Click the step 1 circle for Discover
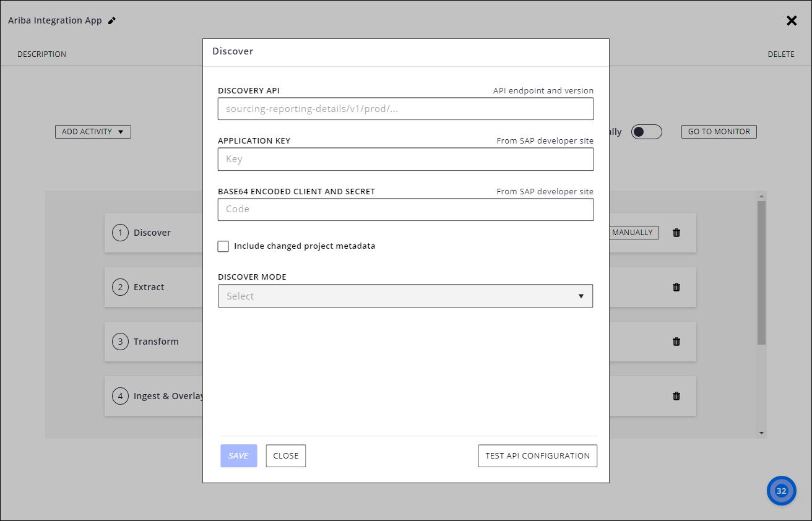Viewport: 812px width, 521px height. pos(120,233)
